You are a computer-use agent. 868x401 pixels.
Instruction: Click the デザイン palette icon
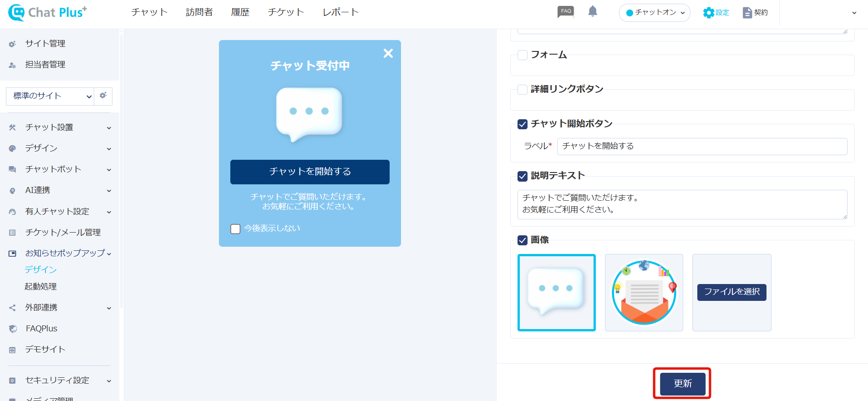coord(12,148)
